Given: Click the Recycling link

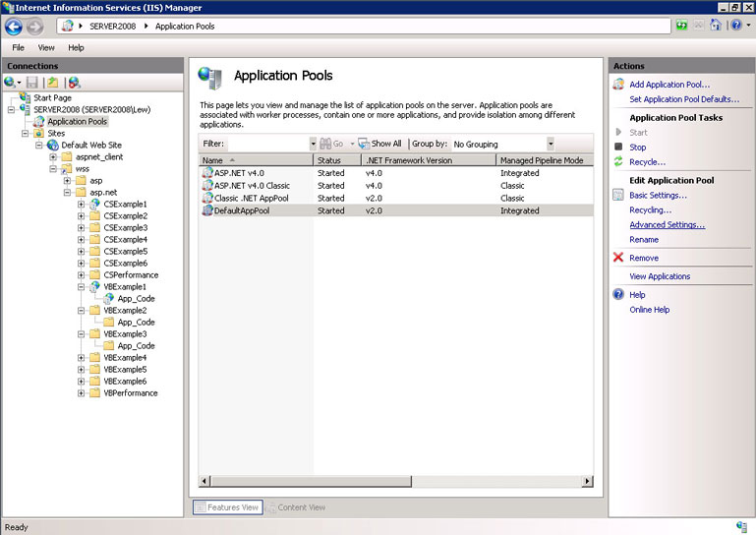Looking at the screenshot, I should 651,210.
